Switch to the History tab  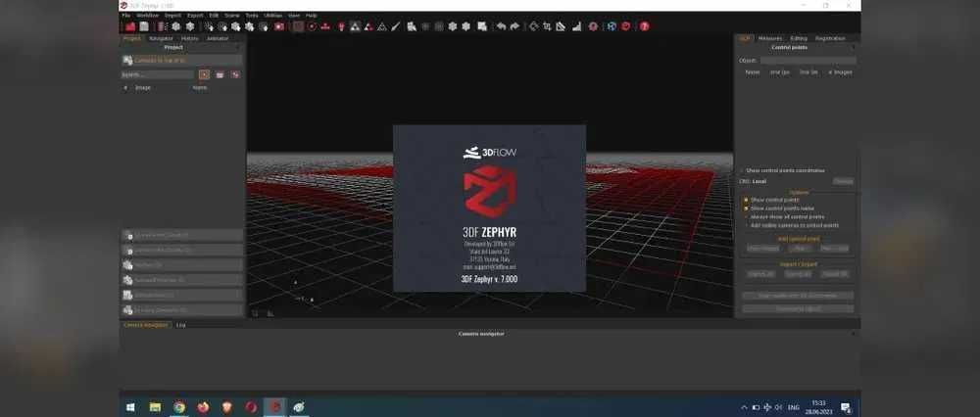coord(189,38)
